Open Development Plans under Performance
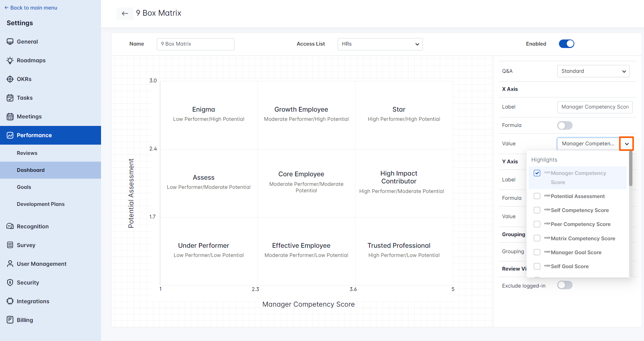This screenshot has width=644, height=341. point(40,204)
